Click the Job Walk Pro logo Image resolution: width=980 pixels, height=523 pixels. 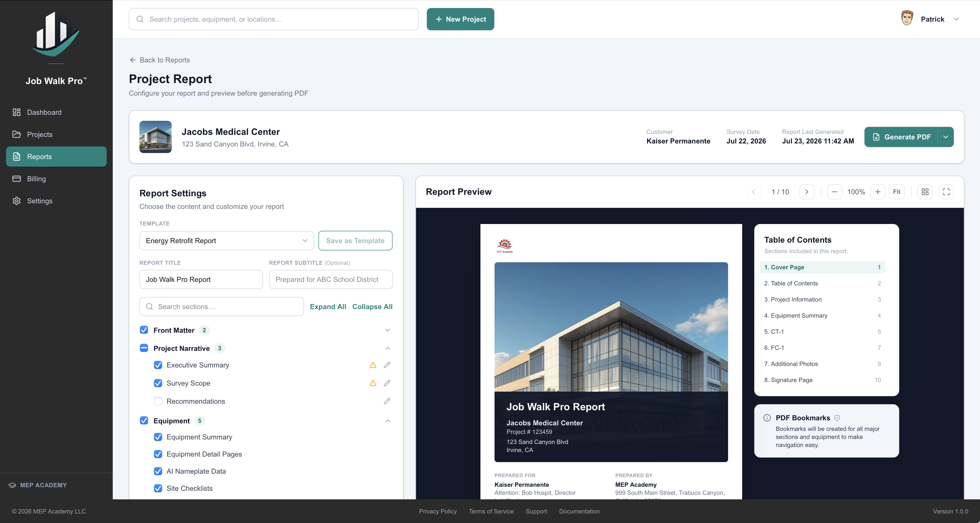point(56,34)
